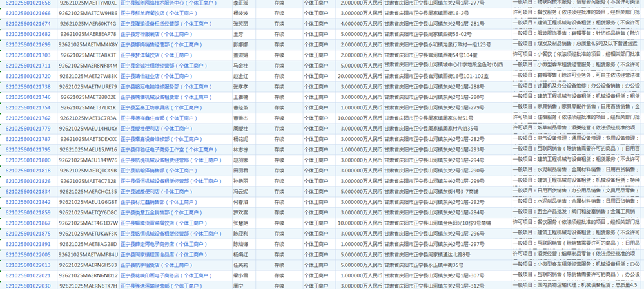Follow link 621025601021800

click(x=28, y=160)
